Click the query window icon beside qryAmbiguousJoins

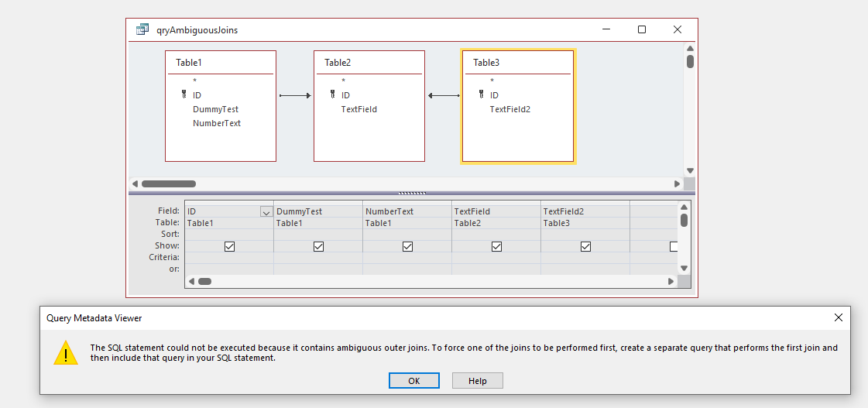click(x=142, y=30)
